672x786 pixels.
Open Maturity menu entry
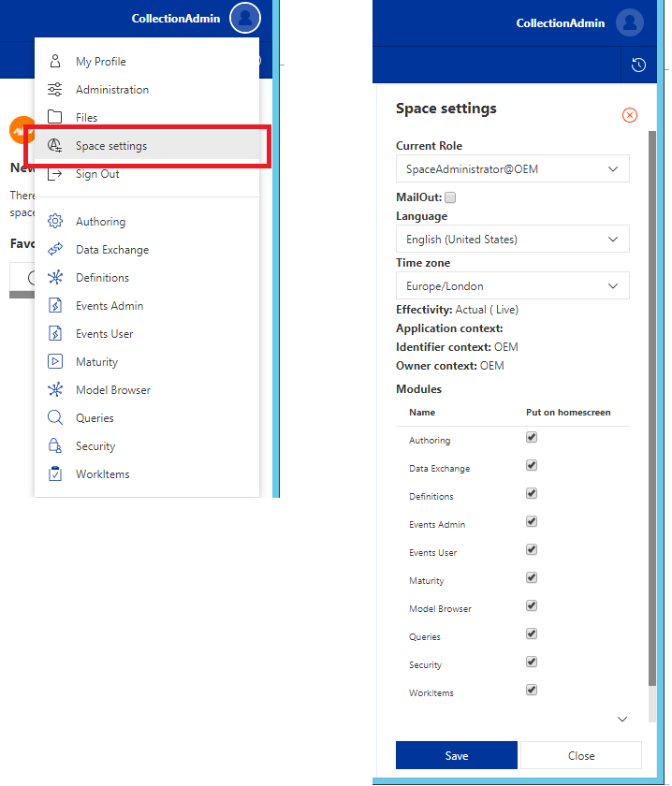pos(147,362)
